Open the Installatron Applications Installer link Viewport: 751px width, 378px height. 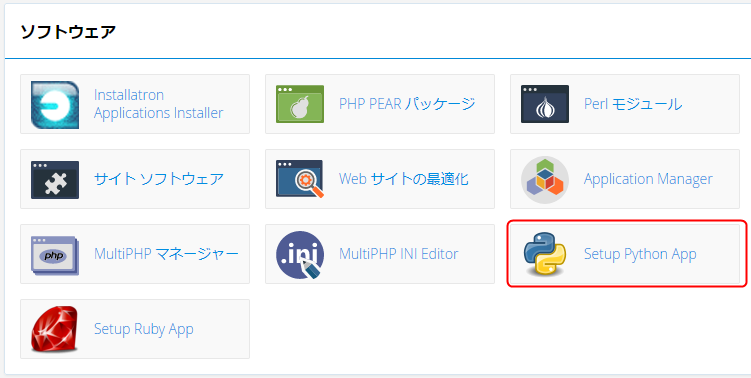pyautogui.click(x=159, y=104)
